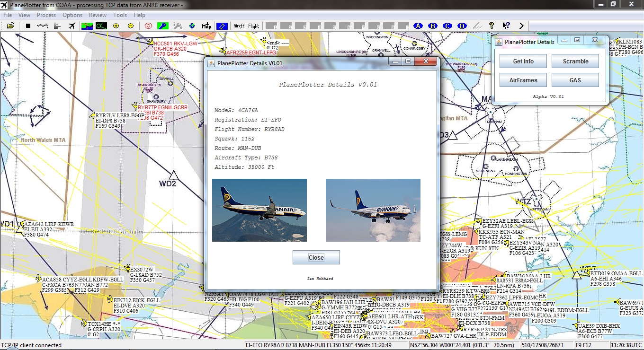Select the chart map display icon

(87, 26)
